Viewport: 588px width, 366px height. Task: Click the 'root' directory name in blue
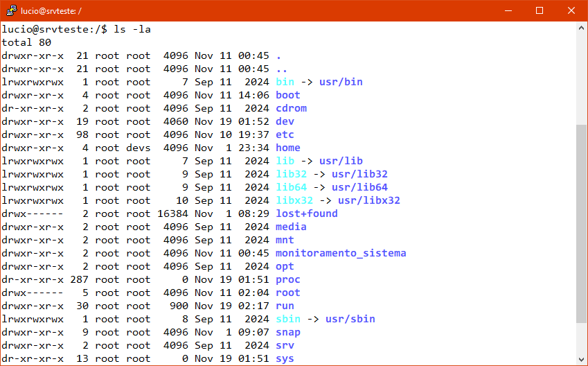pos(288,293)
